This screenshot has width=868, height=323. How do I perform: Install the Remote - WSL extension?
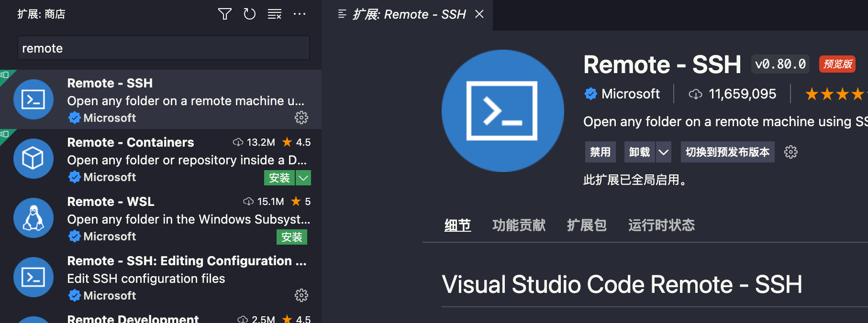tap(292, 237)
